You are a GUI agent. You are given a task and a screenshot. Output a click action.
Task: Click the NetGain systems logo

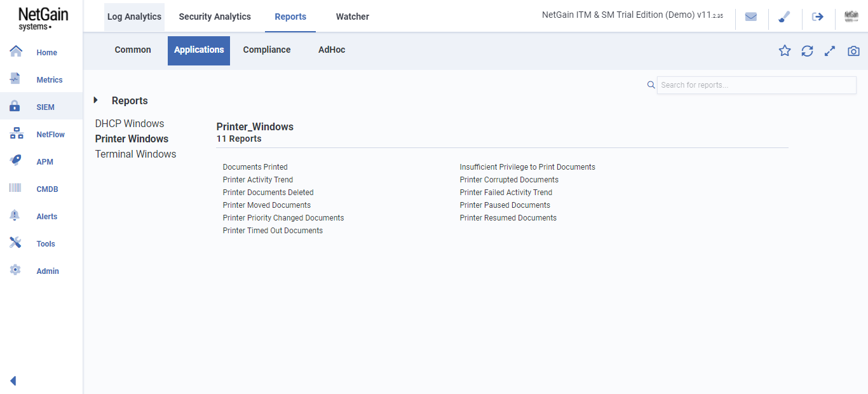(x=43, y=18)
